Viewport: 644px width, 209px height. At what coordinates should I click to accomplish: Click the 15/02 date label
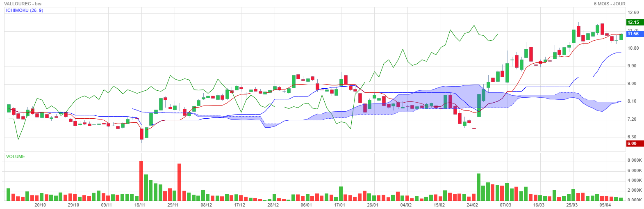[439, 205]
